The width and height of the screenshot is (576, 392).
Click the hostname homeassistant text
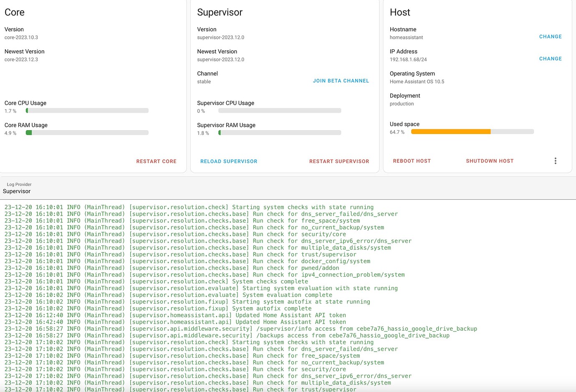point(406,37)
